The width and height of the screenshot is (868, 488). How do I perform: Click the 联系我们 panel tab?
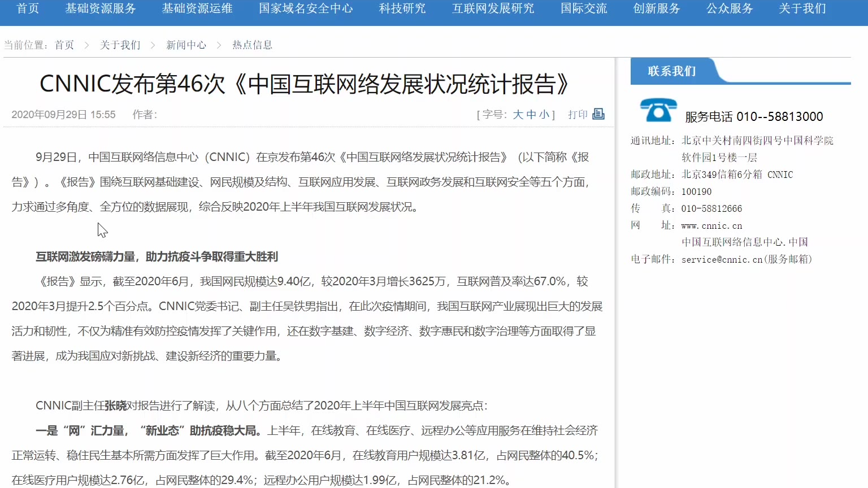pyautogui.click(x=672, y=71)
